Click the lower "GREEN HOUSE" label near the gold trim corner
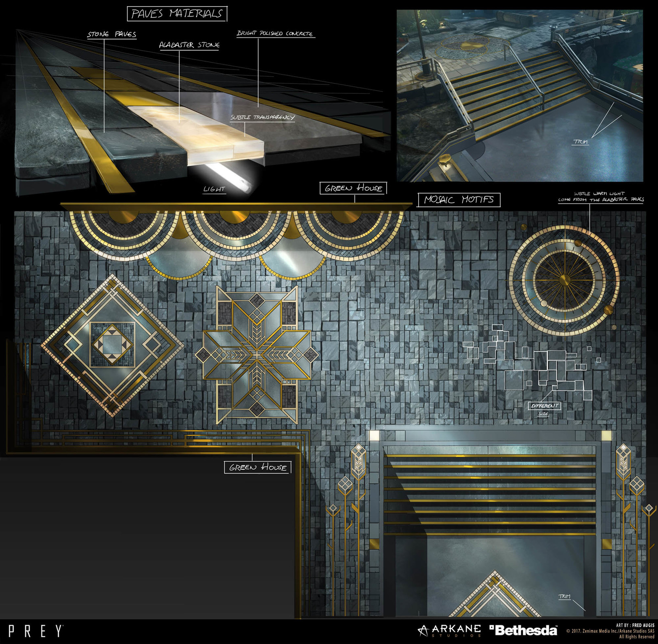 (258, 468)
